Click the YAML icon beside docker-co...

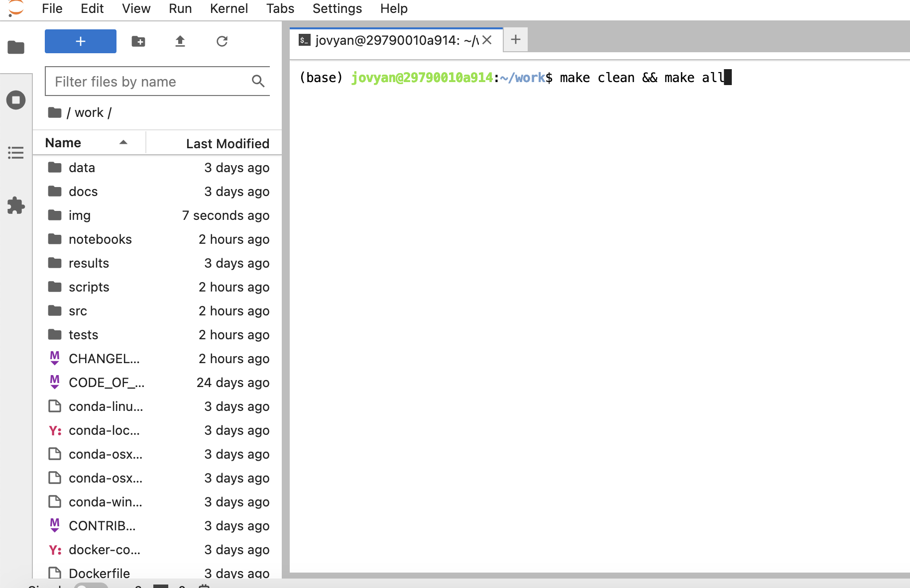55,550
